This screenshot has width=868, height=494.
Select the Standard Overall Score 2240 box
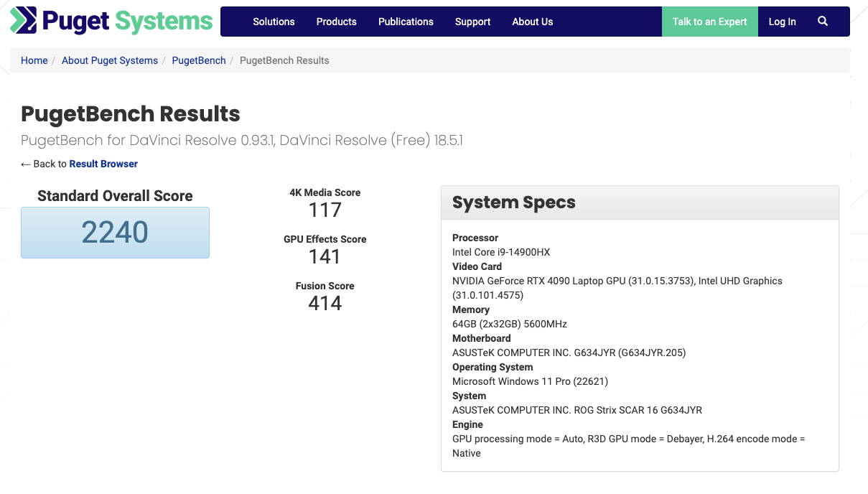115,233
